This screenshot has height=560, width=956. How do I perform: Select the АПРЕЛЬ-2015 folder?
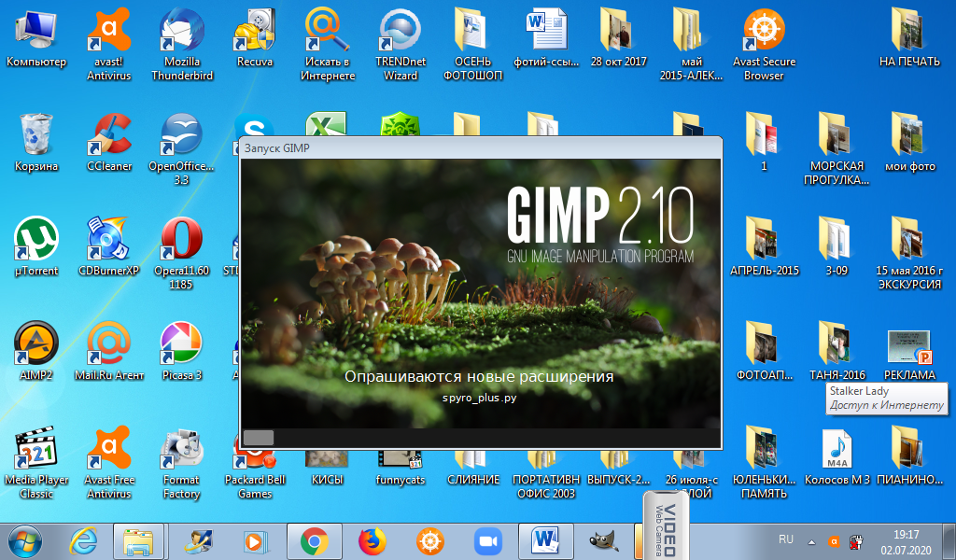coord(764,246)
